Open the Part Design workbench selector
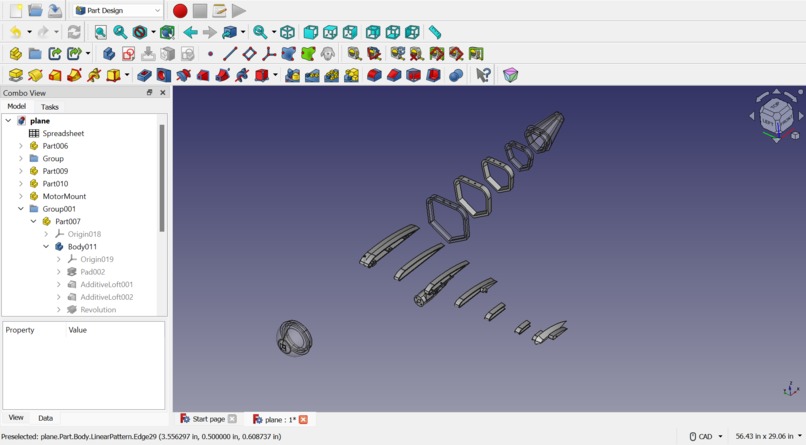The width and height of the screenshot is (806, 445). (118, 10)
